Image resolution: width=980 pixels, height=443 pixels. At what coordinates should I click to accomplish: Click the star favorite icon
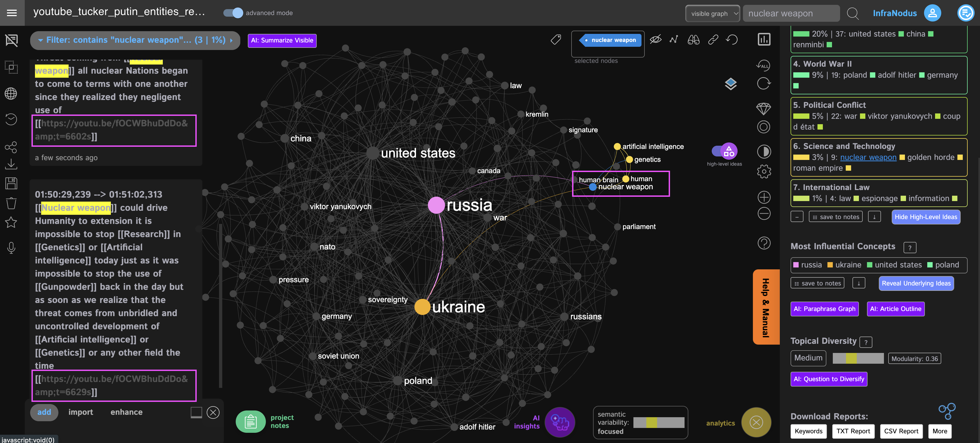(11, 222)
